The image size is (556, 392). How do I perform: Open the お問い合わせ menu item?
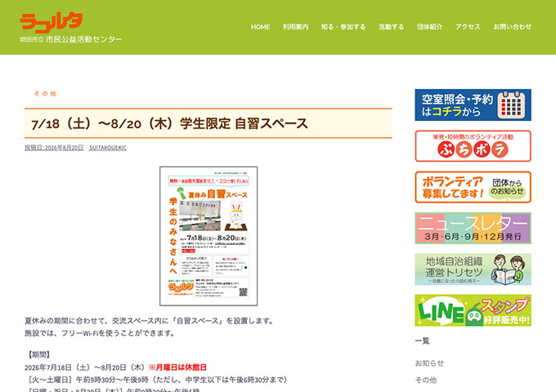point(513,27)
